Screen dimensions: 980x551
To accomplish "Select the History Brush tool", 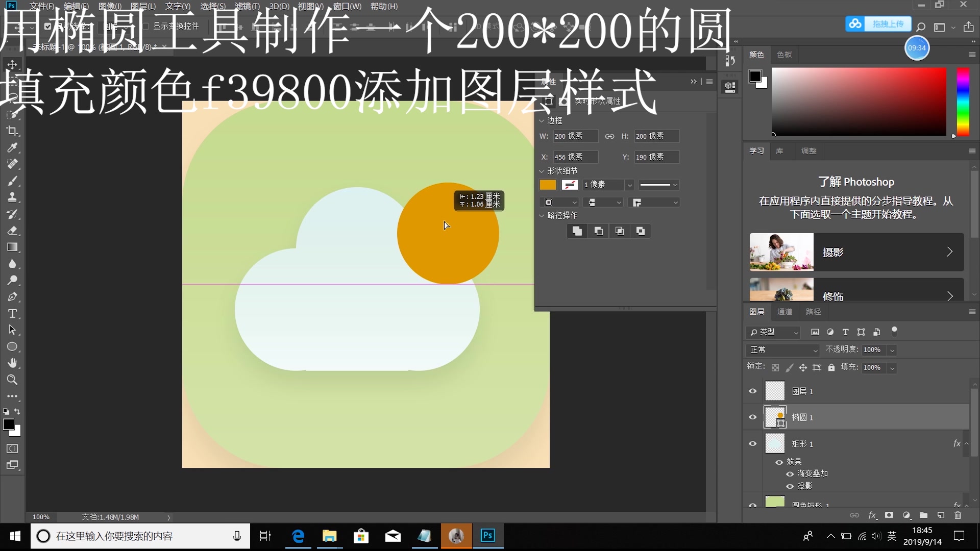I will 12,214.
